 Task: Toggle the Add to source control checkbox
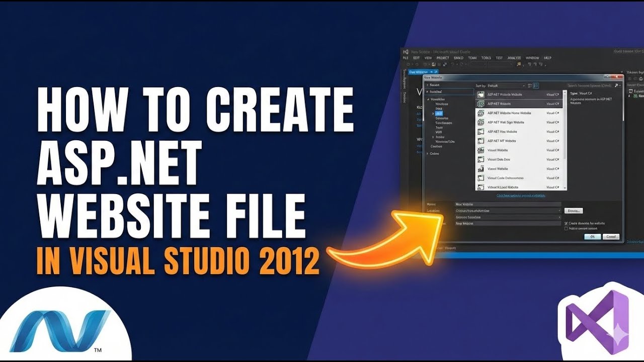[x=566, y=228]
